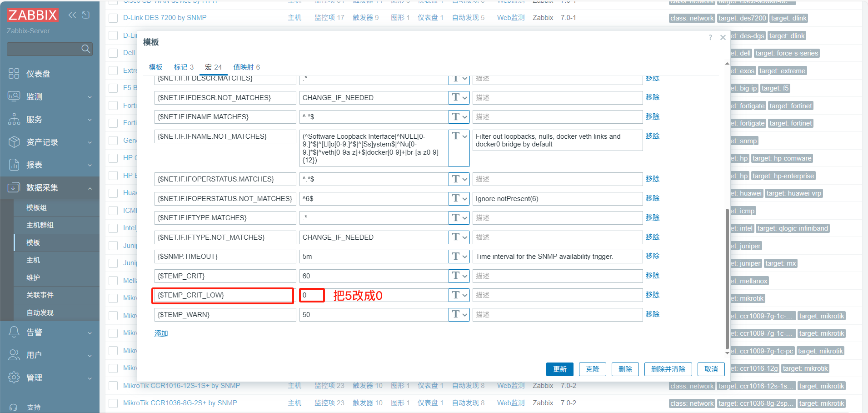The width and height of the screenshot is (868, 413).
Task: Tick the MikroTik CCR1036-8G-2S+ by SNMP checkbox
Action: click(x=113, y=403)
